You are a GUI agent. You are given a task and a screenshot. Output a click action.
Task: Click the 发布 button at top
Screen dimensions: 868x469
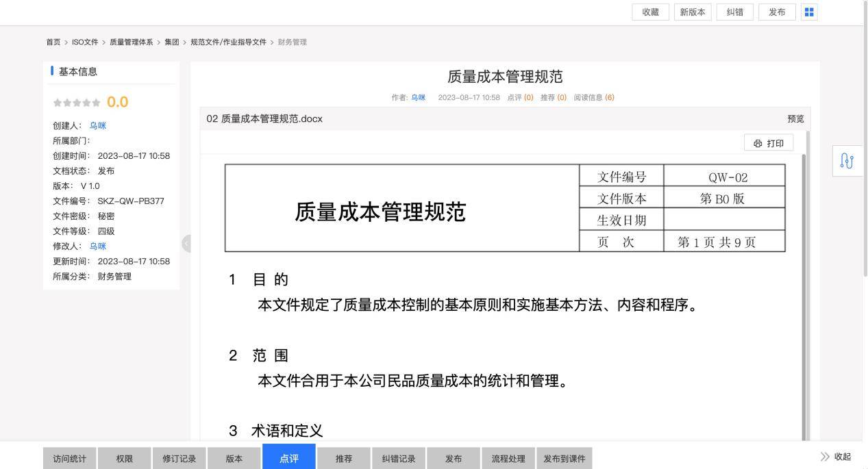777,12
